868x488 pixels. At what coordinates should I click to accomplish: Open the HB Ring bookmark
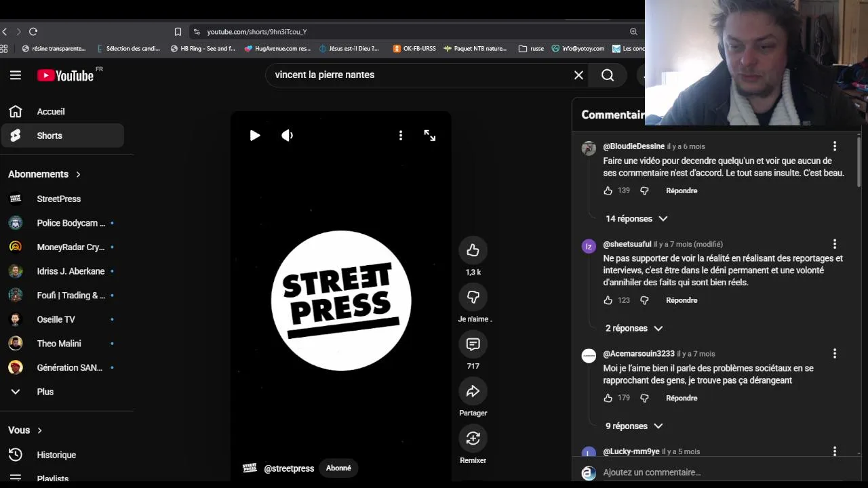coord(203,49)
